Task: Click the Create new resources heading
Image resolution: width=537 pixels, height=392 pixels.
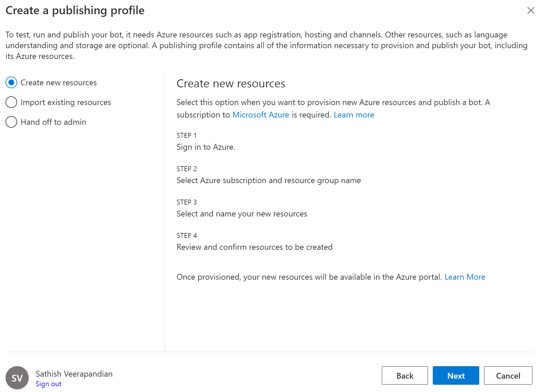Action: [231, 84]
